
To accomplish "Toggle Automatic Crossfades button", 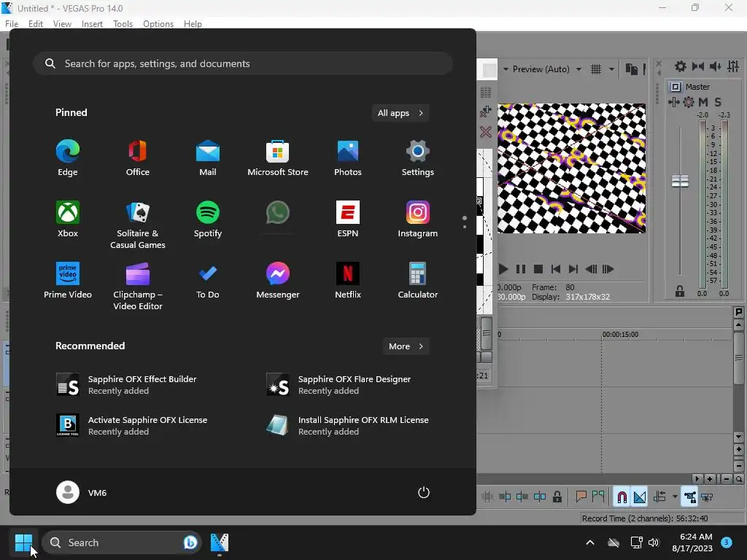I will tap(640, 497).
